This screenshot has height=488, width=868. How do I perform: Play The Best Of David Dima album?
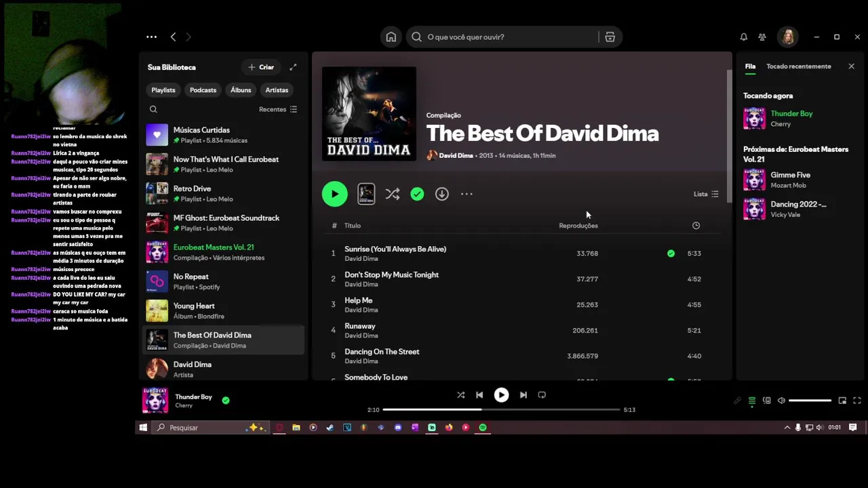(334, 194)
